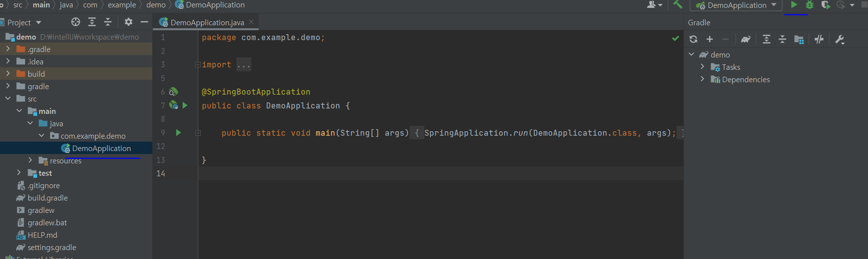Collapse the demo Gradle project node
Screen dimensions: 868x259
691,54
